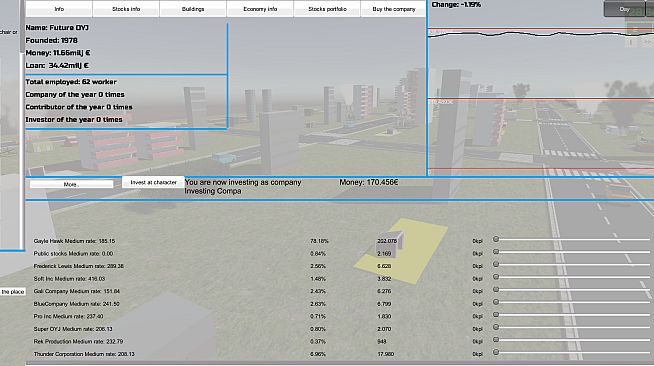Viewport: 654px width, 366px height.
Task: Click Soft Inc row's '0kpl' amount
Action: point(478,278)
